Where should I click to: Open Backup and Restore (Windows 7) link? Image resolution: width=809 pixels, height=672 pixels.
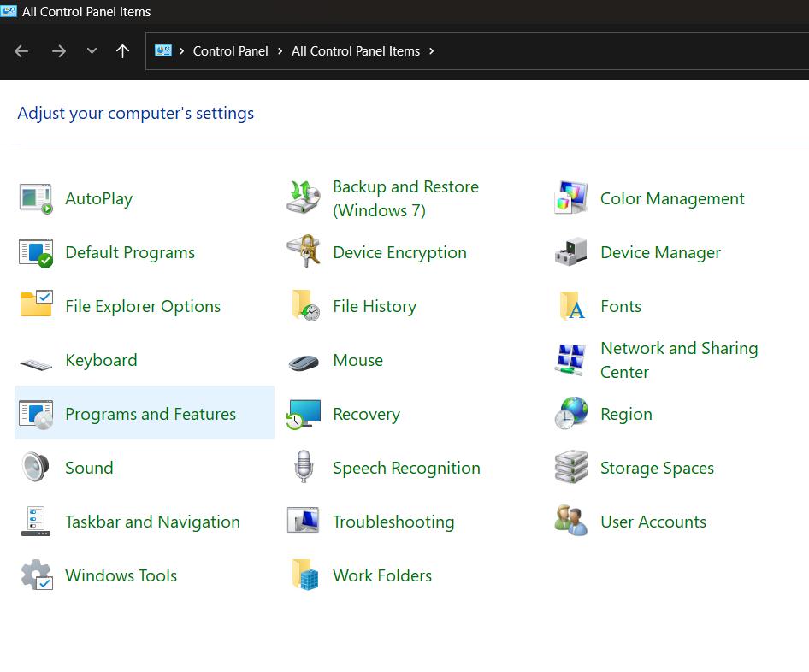[405, 198]
